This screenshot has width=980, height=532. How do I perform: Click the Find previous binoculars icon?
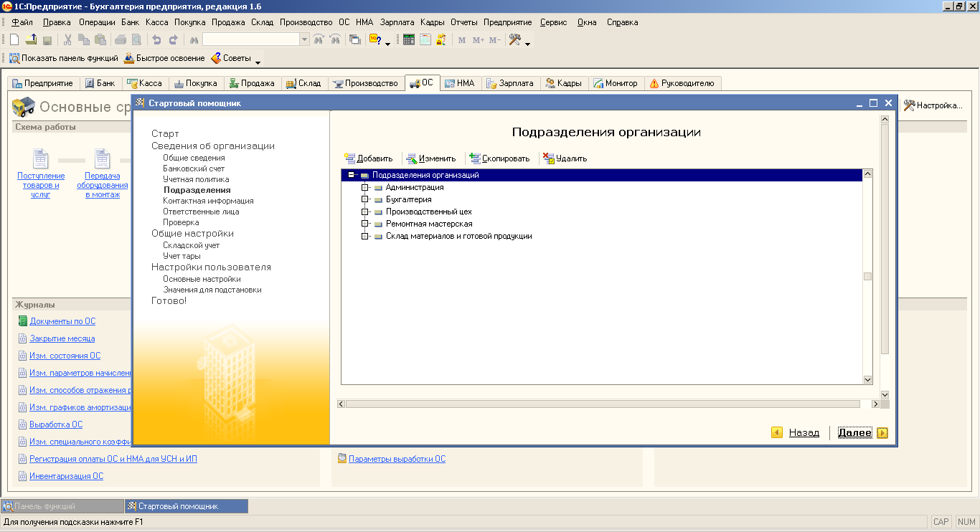click(319, 40)
